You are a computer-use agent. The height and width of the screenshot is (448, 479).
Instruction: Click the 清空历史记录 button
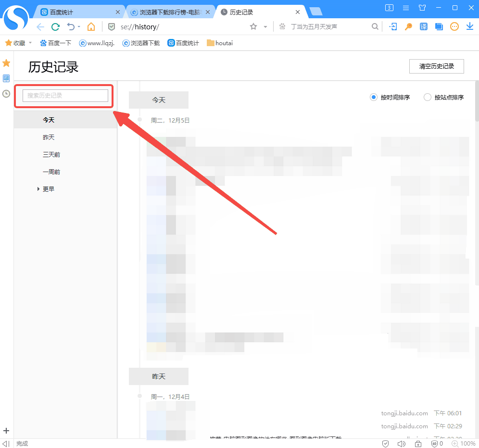[436, 66]
